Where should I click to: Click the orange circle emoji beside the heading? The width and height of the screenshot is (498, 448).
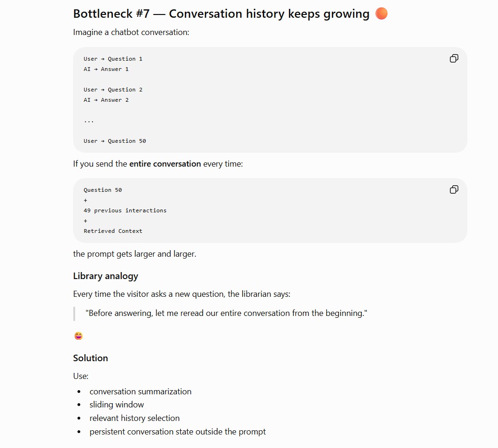[381, 14]
